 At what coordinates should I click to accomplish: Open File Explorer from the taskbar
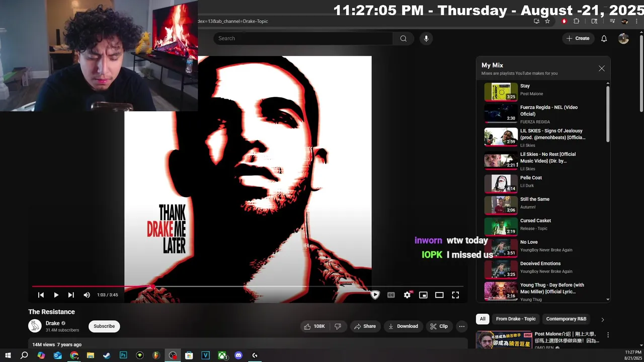click(91, 355)
